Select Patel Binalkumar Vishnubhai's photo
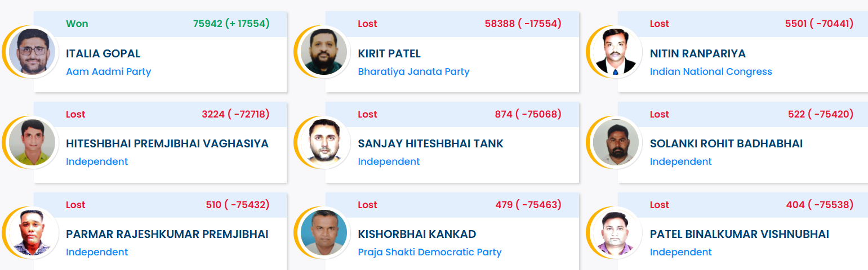The height and width of the screenshot is (270, 868). [616, 233]
